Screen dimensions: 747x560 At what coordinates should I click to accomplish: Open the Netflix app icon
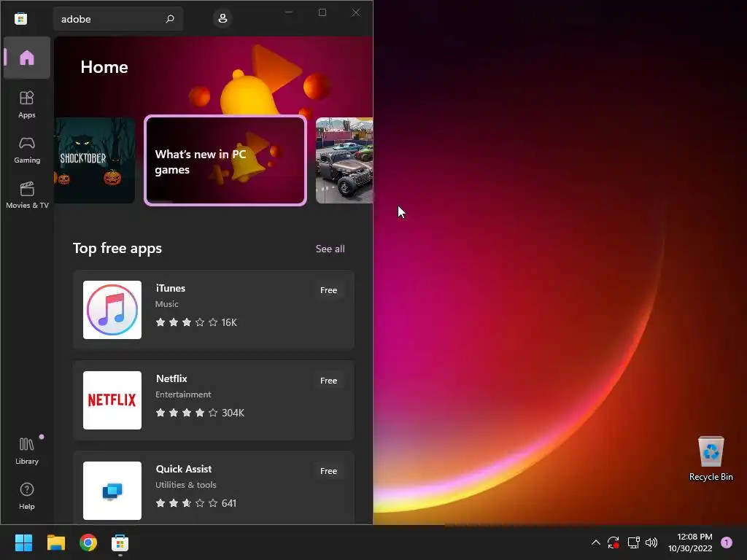coord(112,400)
